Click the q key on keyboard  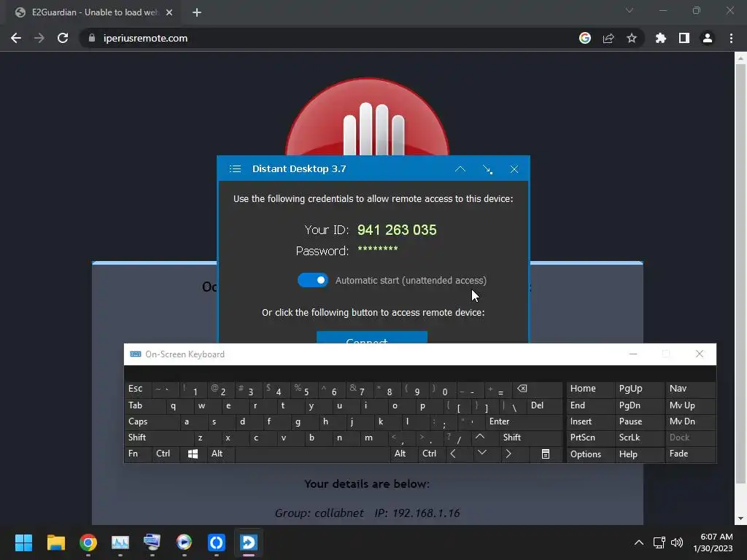[180, 405]
